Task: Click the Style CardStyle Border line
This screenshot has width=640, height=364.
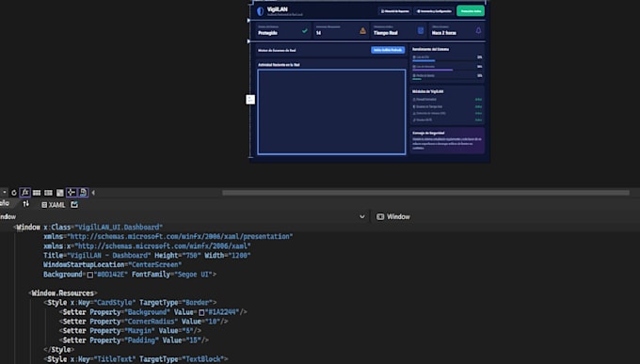Action: tap(130, 303)
